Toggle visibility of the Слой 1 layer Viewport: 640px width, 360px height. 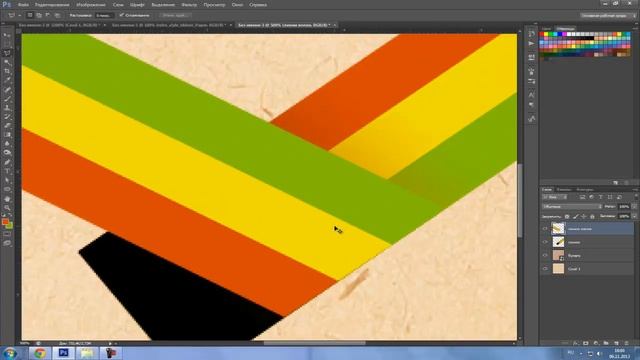click(x=545, y=269)
